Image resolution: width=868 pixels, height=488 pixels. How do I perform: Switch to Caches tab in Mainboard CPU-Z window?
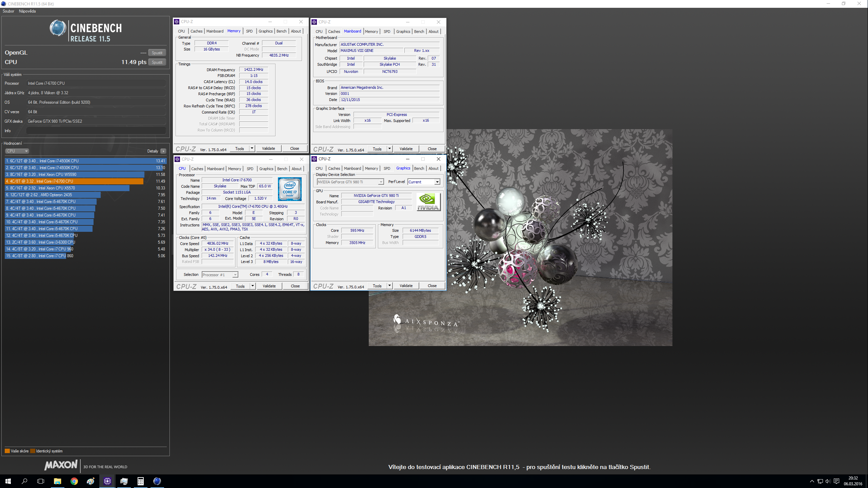(x=334, y=32)
